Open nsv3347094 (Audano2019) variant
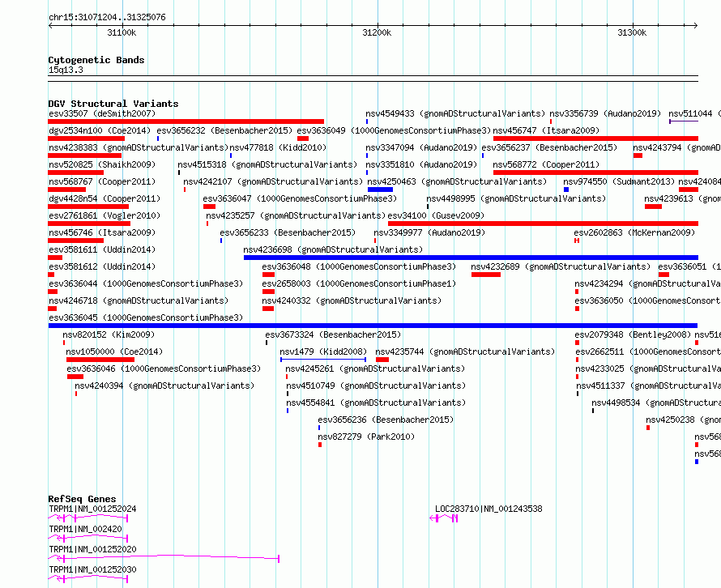The width and height of the screenshot is (721, 588). [x=421, y=147]
